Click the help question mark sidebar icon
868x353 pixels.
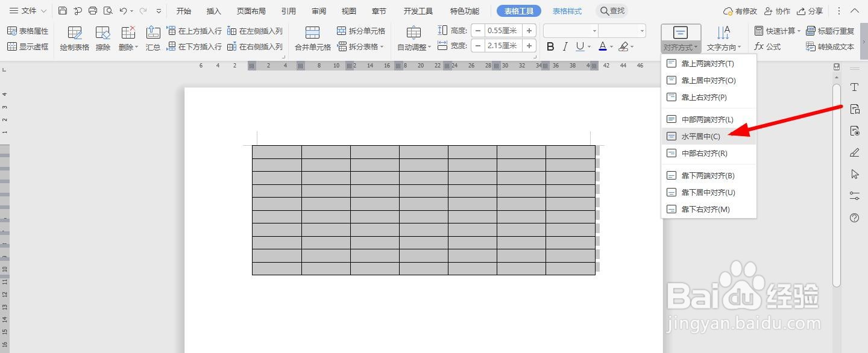click(x=854, y=217)
